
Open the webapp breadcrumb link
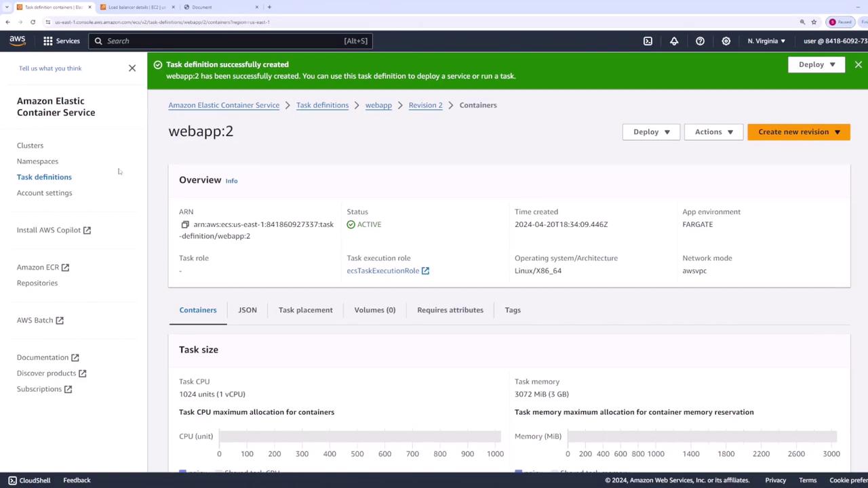(378, 105)
